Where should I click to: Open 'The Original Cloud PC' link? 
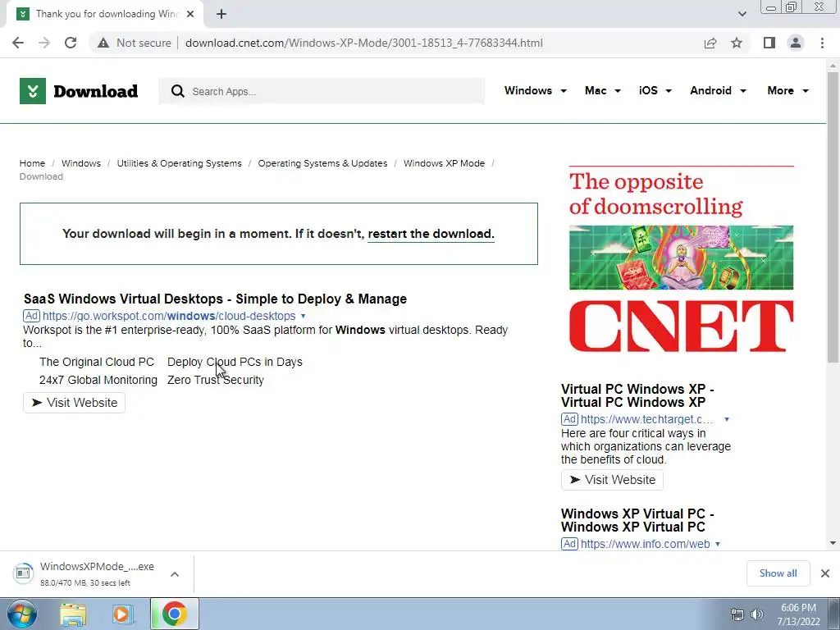tap(97, 362)
